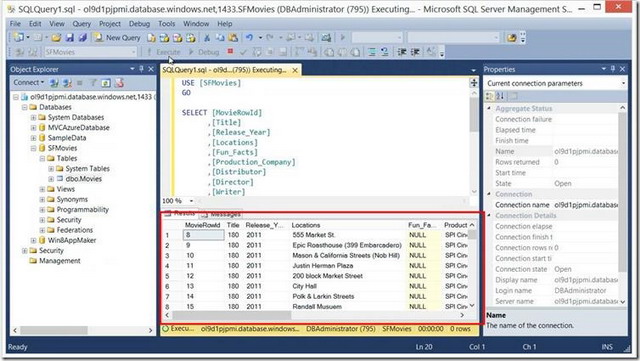Open the Debug menu
Viewport: 640px width, 361px height.
[x=140, y=24]
